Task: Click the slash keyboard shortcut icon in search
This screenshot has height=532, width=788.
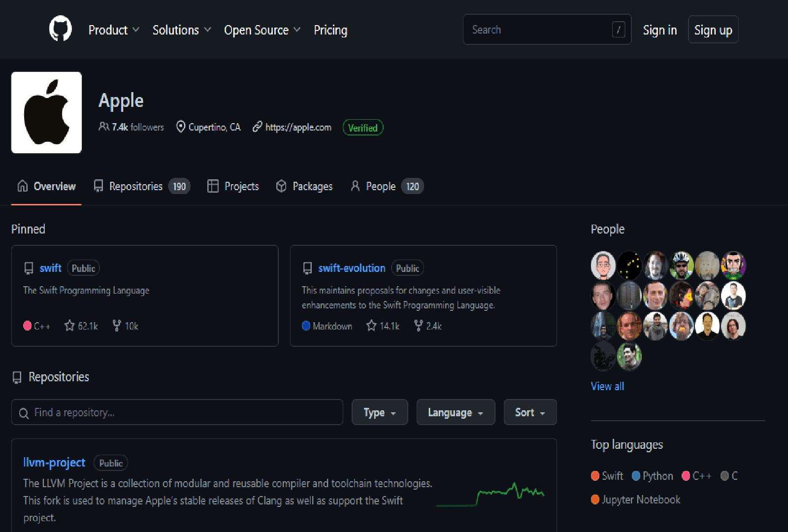Action: (618, 30)
